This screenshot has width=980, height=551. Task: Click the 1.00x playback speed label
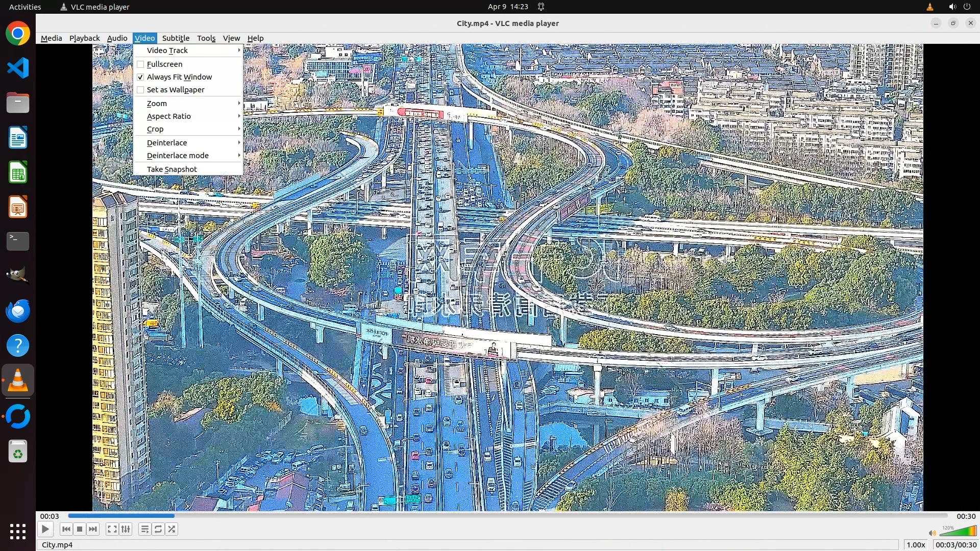pyautogui.click(x=916, y=545)
